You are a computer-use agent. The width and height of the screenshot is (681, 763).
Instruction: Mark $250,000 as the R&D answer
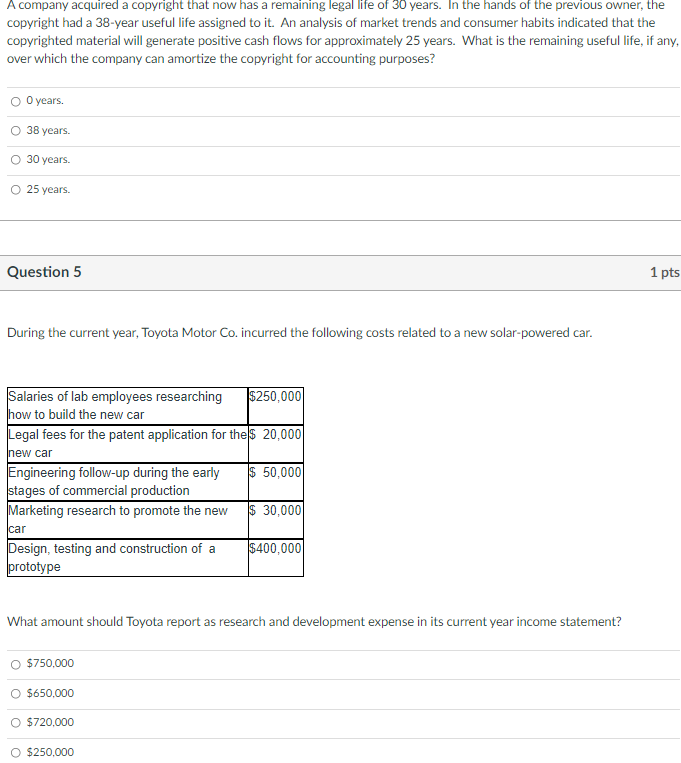[16, 753]
